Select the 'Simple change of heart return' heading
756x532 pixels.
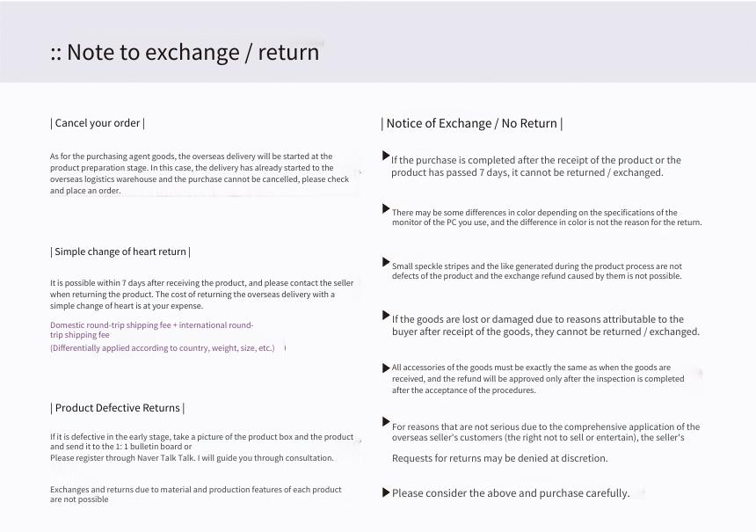(x=120, y=251)
